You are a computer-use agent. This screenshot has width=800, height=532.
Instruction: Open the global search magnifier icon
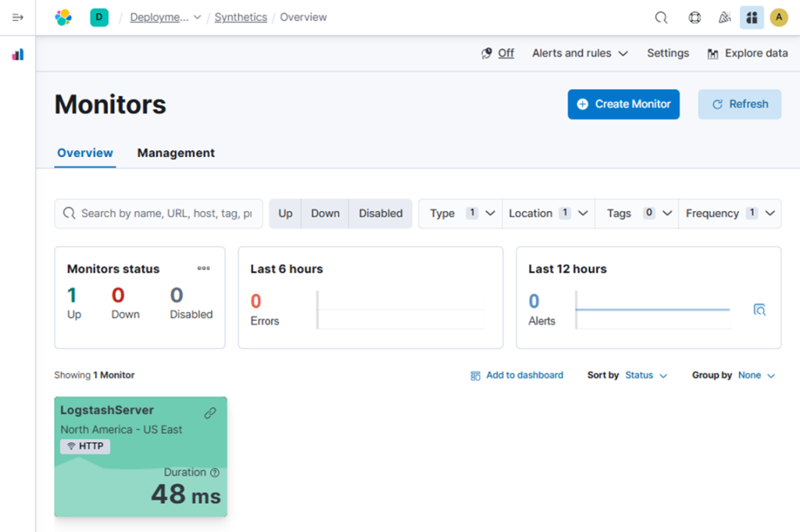coord(661,17)
